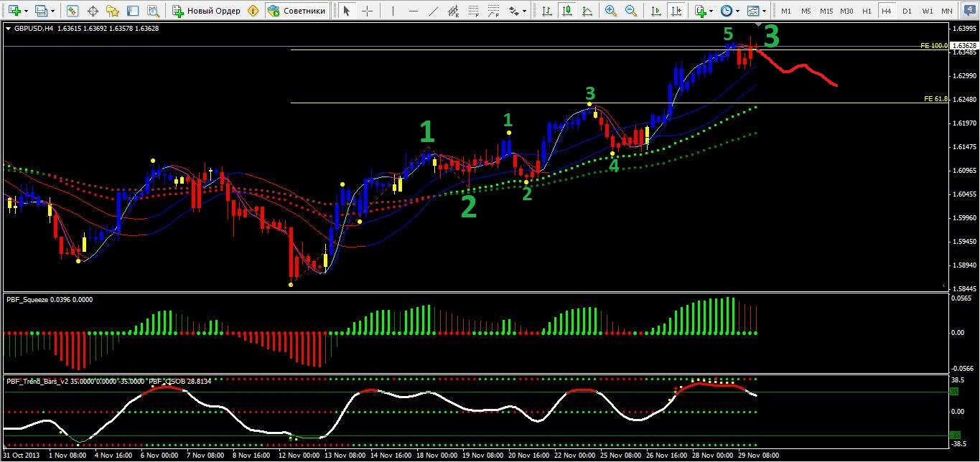
Task: Open the chart templates icon
Action: pos(752,11)
